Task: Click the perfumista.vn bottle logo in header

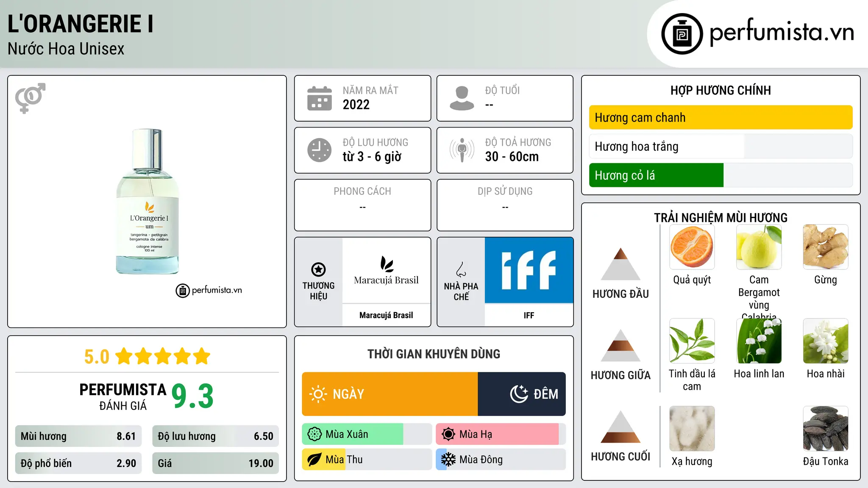Action: pyautogui.click(x=682, y=34)
